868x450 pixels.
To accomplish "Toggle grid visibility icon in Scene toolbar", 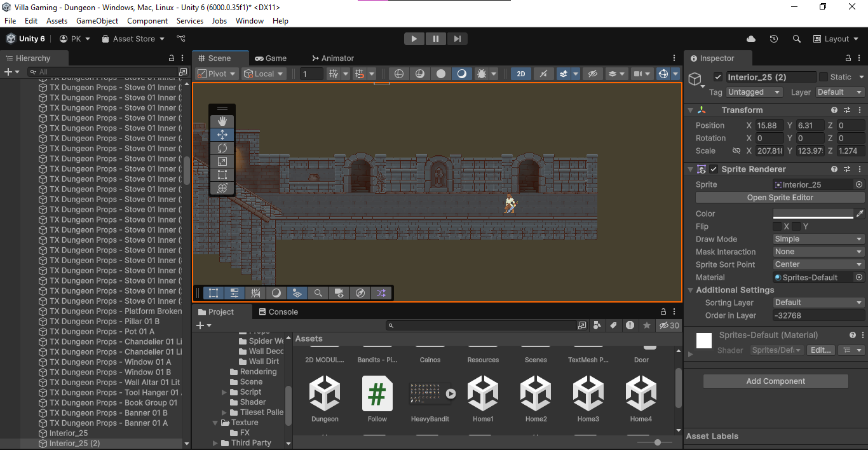I will pyautogui.click(x=334, y=74).
